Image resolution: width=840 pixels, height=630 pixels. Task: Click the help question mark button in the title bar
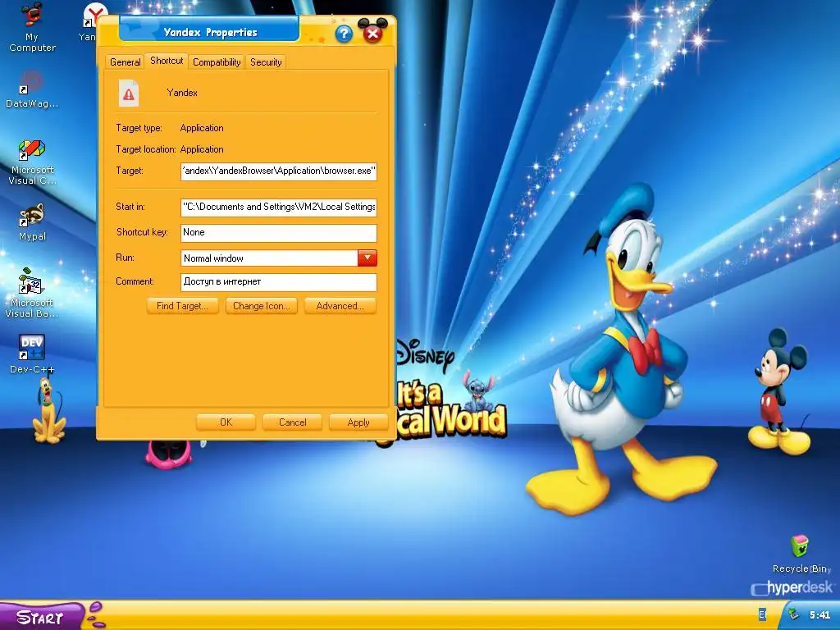[x=344, y=34]
